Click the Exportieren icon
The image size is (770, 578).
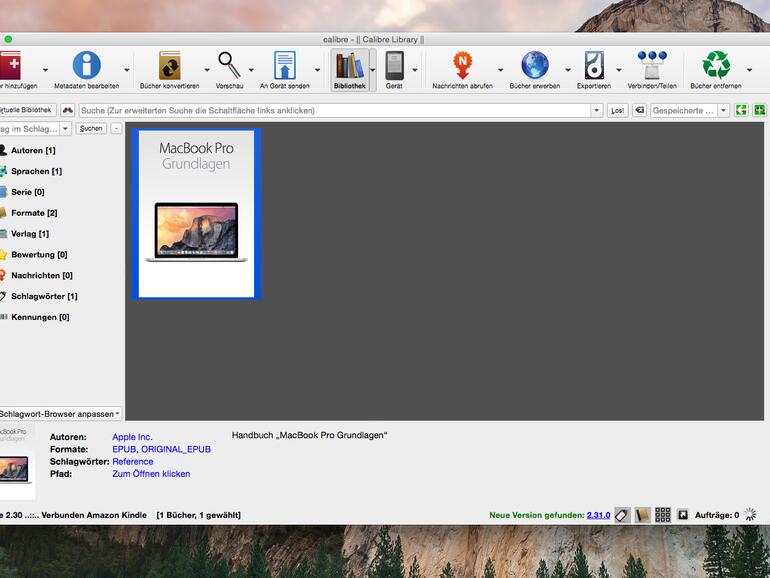(593, 66)
